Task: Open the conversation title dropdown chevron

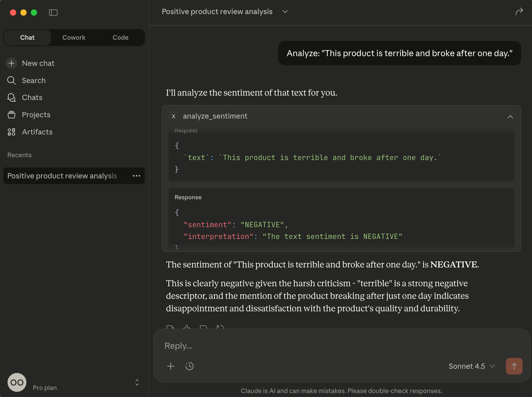Action: click(x=285, y=11)
